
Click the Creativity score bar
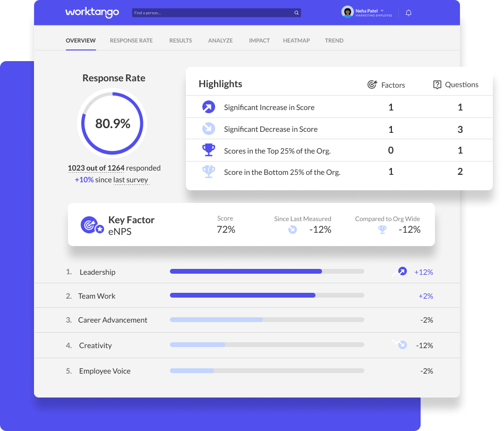(x=267, y=345)
